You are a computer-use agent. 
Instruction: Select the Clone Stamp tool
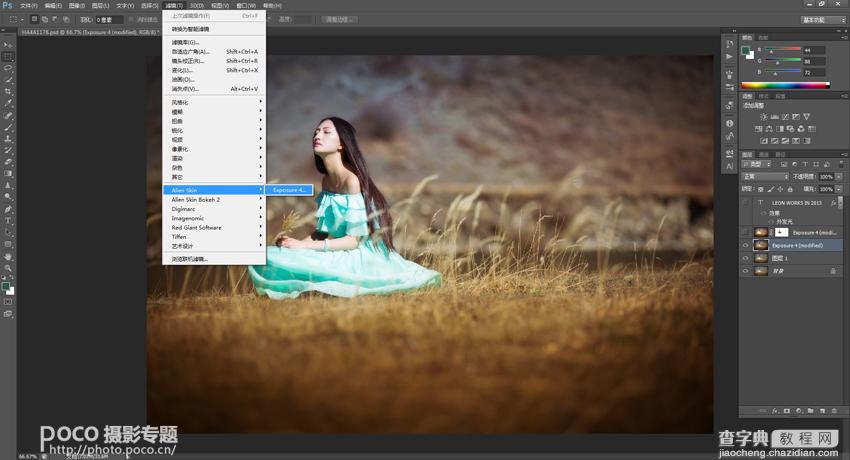[x=8, y=139]
